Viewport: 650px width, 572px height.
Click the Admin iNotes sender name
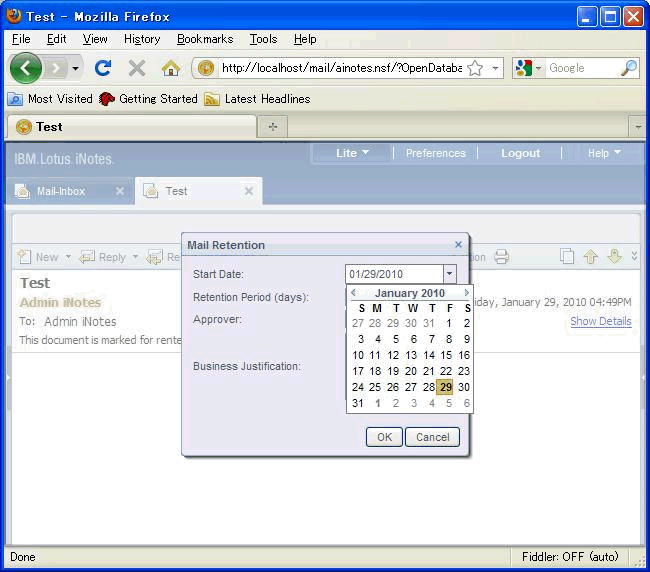pyautogui.click(x=61, y=303)
